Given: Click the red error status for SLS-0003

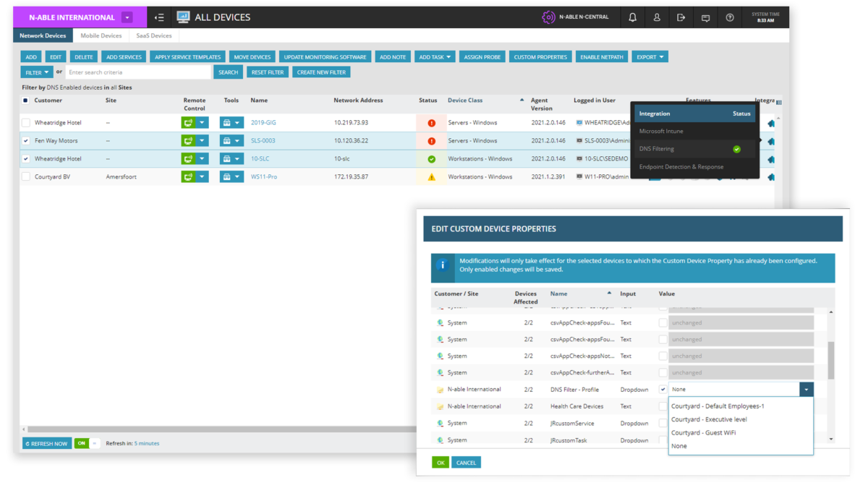Looking at the screenshot, I should point(432,141).
